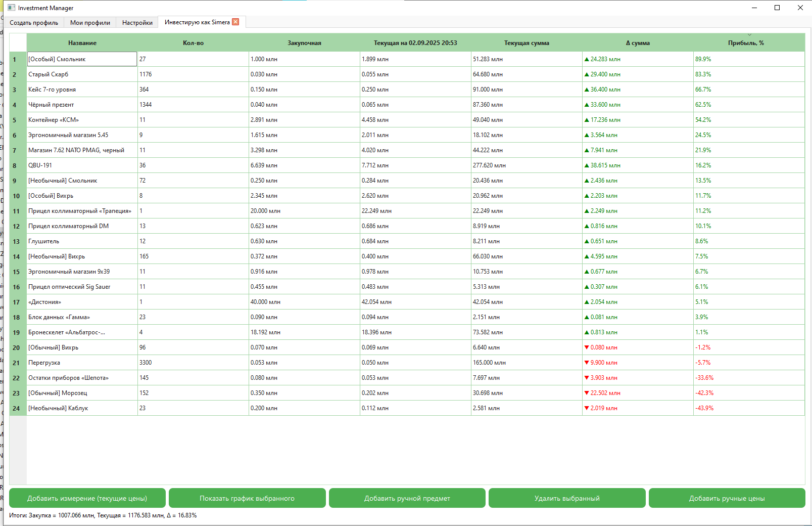Sort by the Закупочная column header
Screen dimensions: 812x526
click(305, 43)
